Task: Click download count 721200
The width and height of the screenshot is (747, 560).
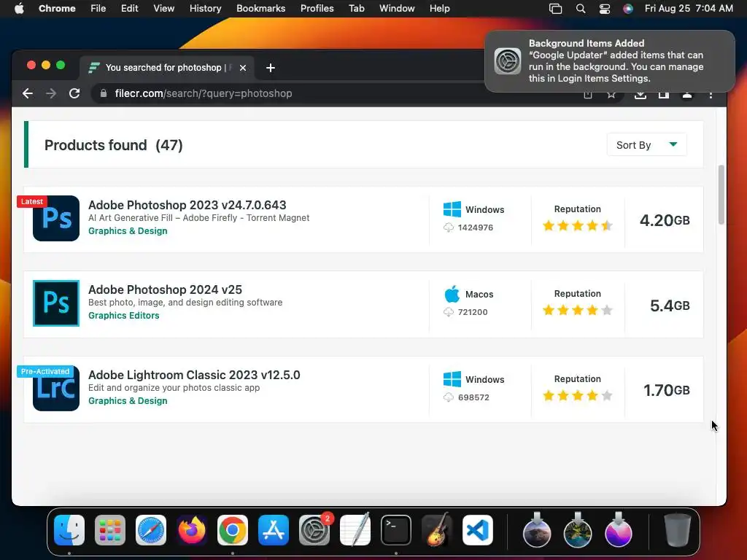Action: (473, 312)
